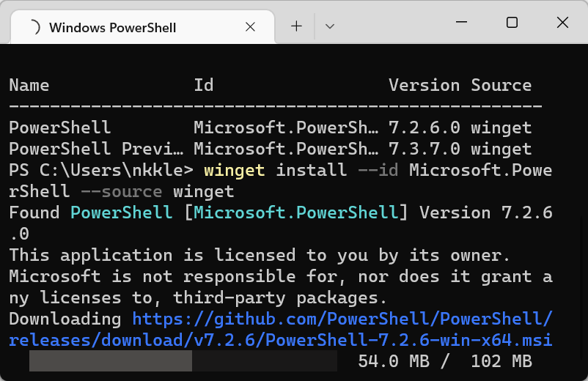Open the GitHub PowerShell download URL

[x=342, y=319]
